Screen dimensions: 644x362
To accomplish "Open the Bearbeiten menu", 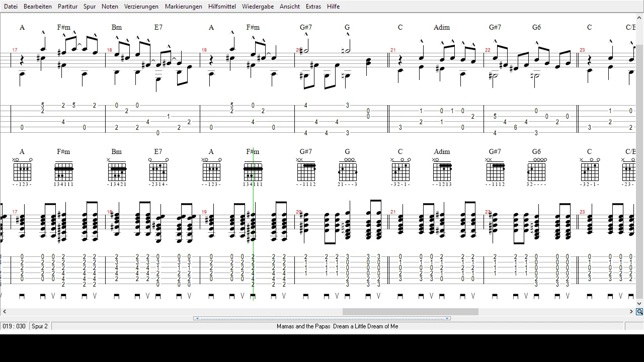I will tap(38, 7).
